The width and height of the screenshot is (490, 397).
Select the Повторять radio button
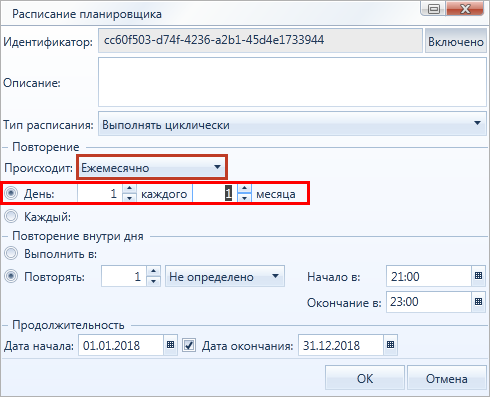pos(11,276)
